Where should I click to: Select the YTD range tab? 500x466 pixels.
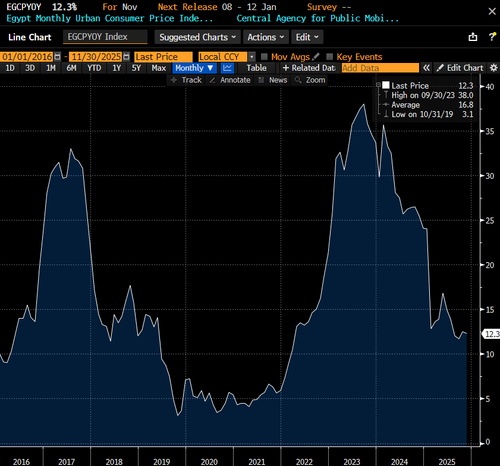(94, 68)
